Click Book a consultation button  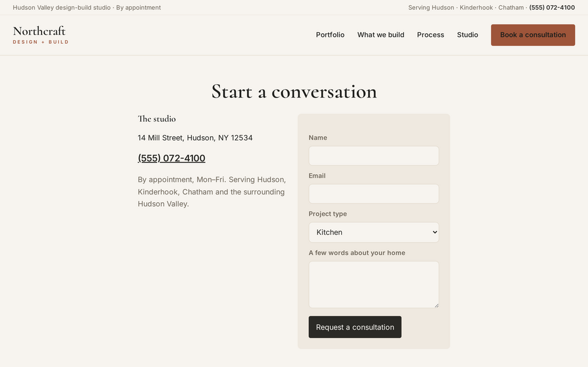[x=533, y=35]
